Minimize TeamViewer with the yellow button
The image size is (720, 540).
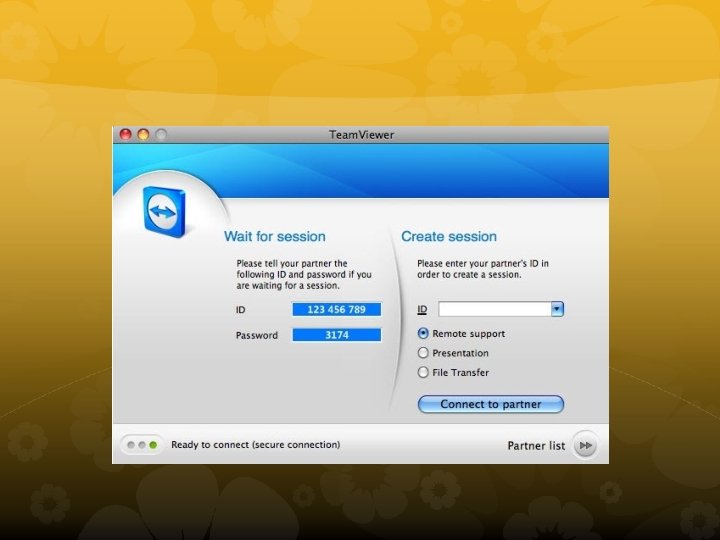(x=143, y=134)
